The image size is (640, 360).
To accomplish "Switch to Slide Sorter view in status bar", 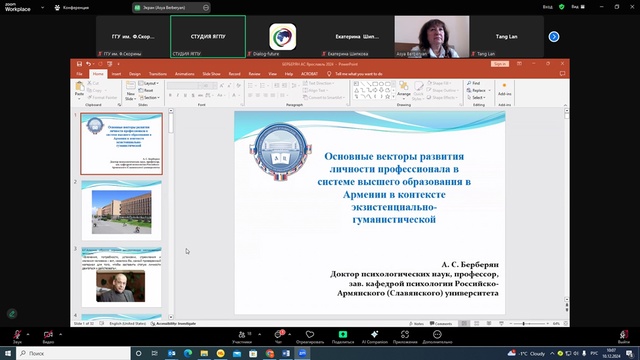I will 476,324.
